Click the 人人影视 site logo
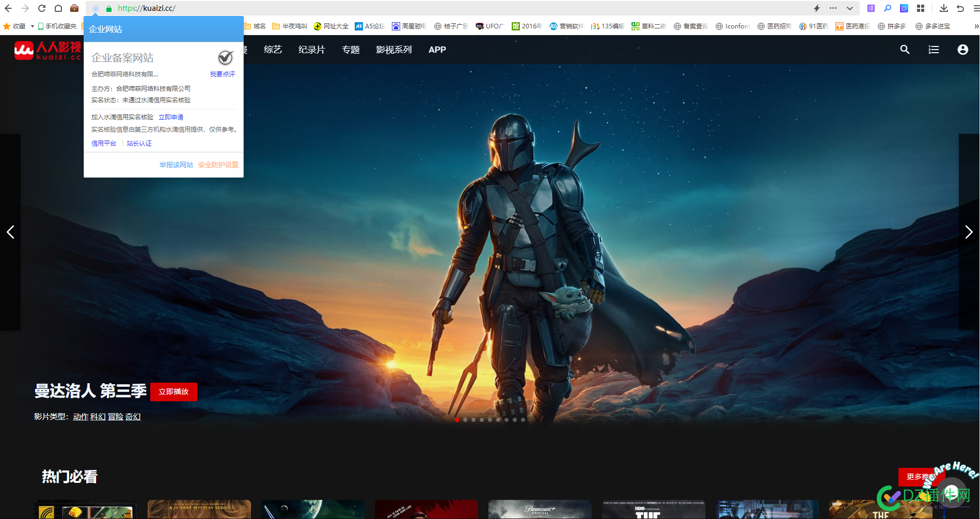The height and width of the screenshot is (519, 980). click(x=48, y=50)
